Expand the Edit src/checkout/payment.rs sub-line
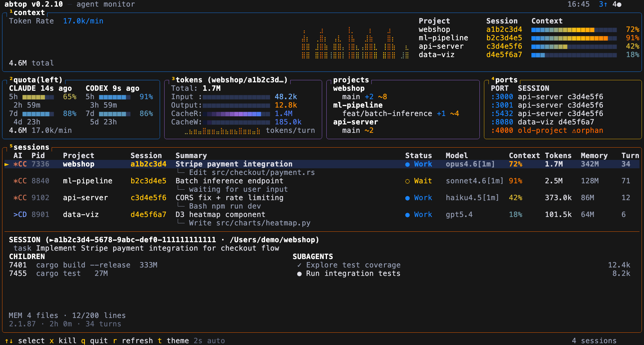644x345 pixels. [252, 172]
